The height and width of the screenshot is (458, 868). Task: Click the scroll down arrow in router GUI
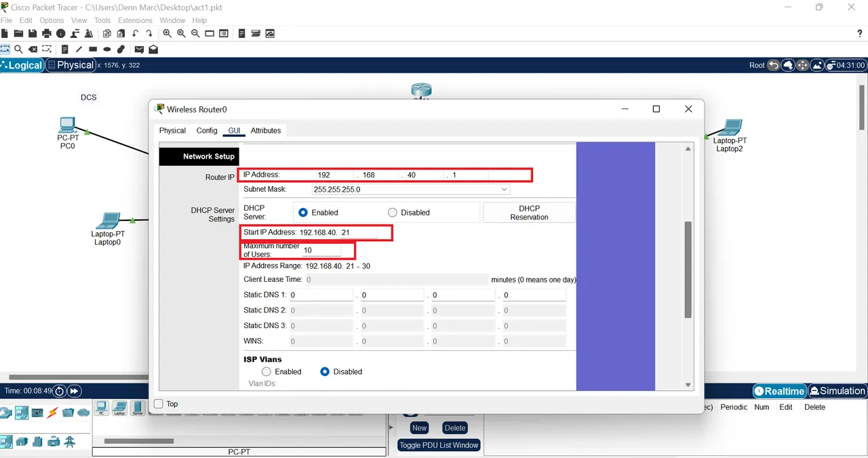click(x=688, y=385)
